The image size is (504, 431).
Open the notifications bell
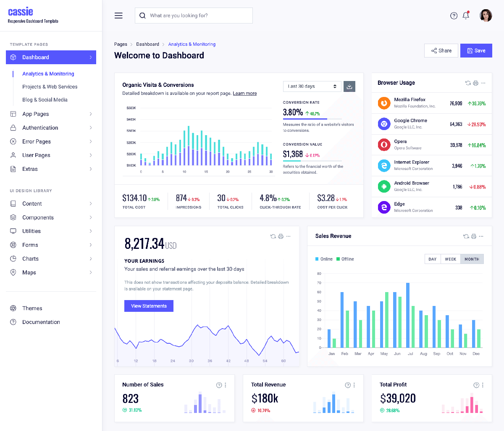point(465,16)
